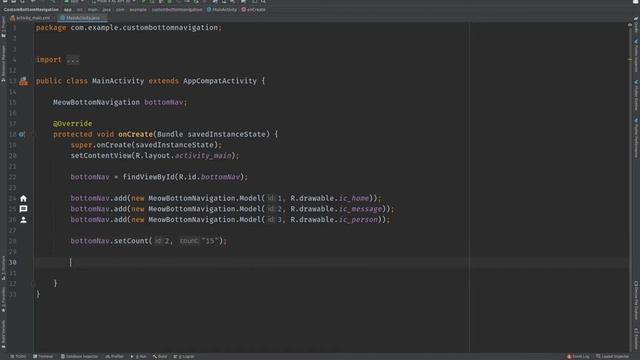
Task: Click 'ic_home' in the first add call
Action: coord(353,198)
